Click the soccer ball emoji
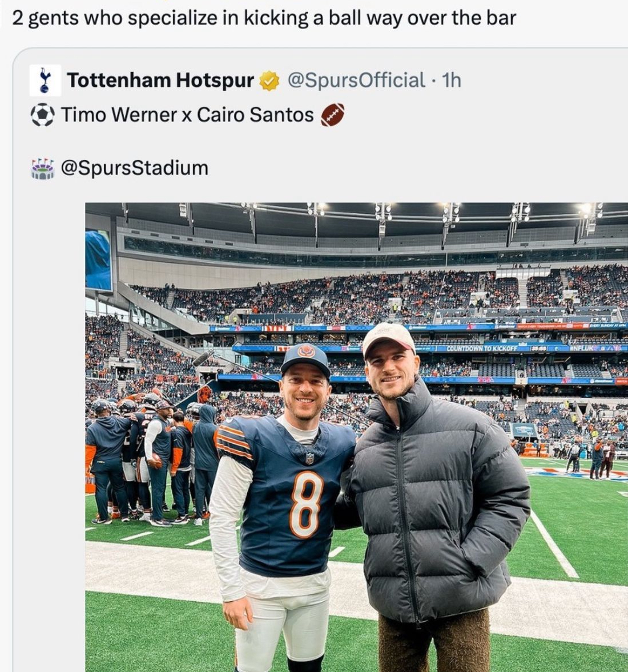 (x=43, y=115)
